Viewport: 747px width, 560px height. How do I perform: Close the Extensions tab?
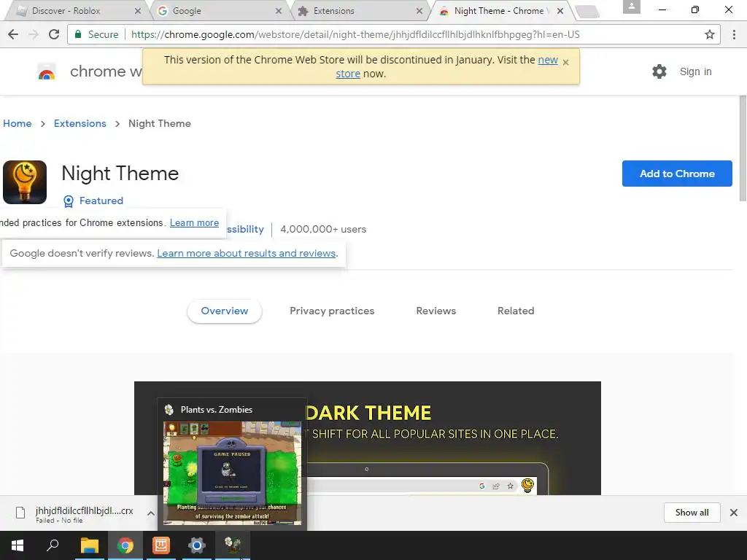tap(419, 11)
